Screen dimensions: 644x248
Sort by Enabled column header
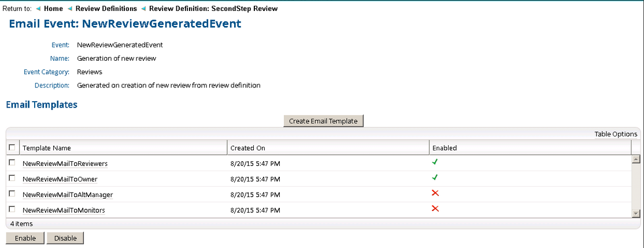coord(445,148)
